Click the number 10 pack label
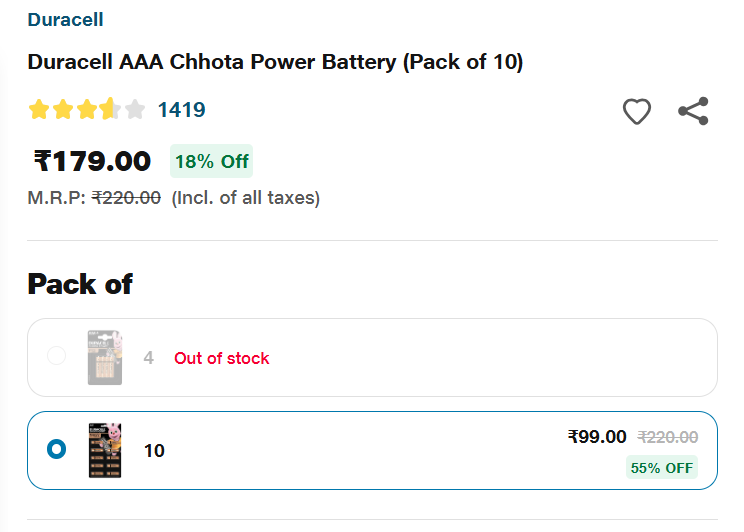The height and width of the screenshot is (532, 744). [154, 451]
